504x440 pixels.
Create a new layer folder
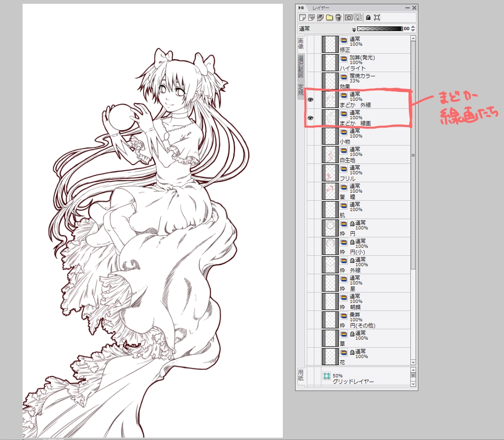[x=329, y=17]
